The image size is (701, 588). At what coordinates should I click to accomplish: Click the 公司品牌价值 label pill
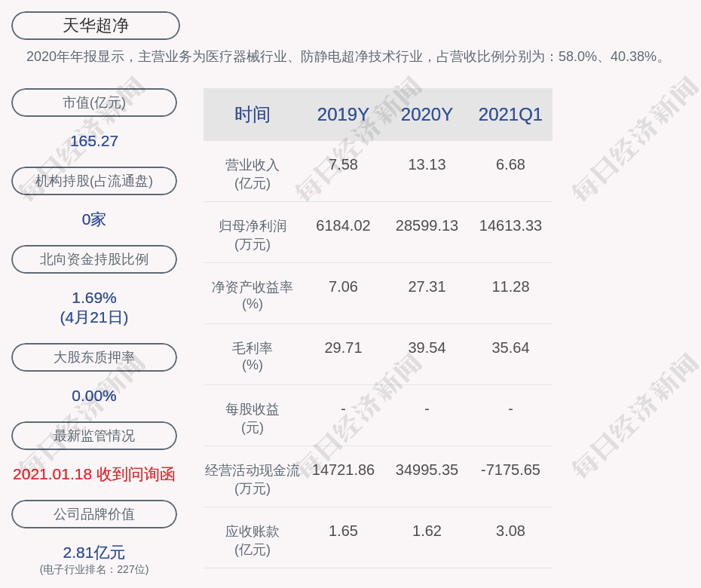(94, 514)
